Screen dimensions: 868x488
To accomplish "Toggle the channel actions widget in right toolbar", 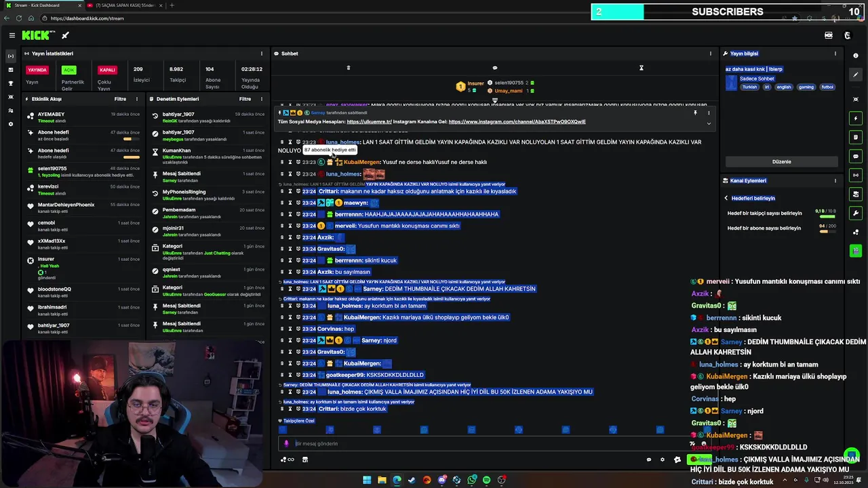I will click(856, 195).
